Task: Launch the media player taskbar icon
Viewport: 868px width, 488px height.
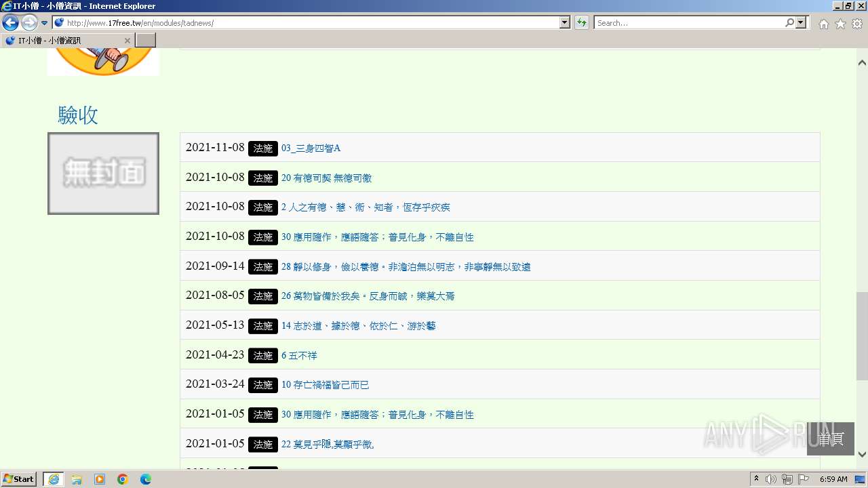Action: 100,479
